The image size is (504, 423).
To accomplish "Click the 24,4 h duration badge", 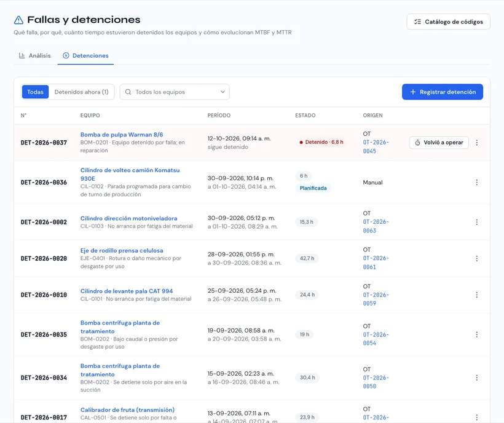I will tap(307, 295).
